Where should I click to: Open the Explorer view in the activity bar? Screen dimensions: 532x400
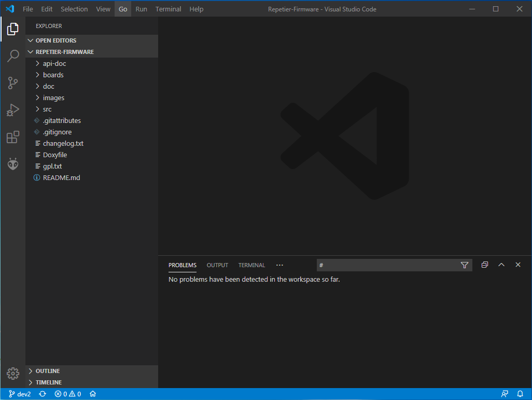(x=13, y=29)
